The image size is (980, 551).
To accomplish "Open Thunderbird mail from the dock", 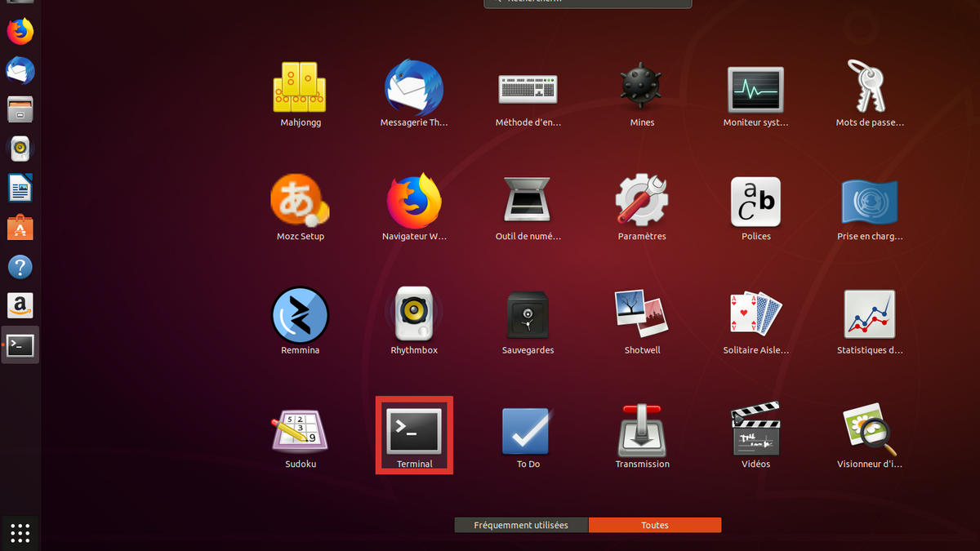I will click(x=20, y=71).
